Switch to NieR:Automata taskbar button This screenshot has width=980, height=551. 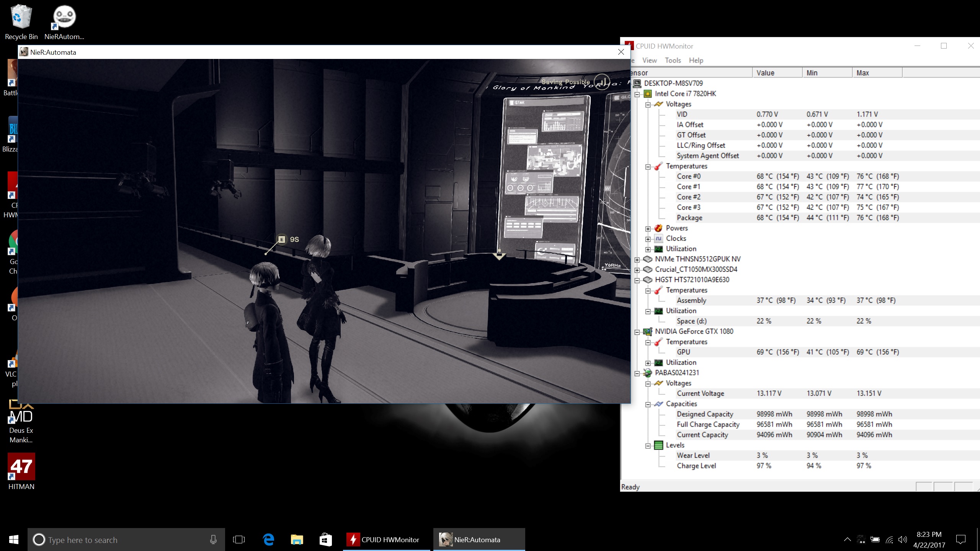pos(479,540)
